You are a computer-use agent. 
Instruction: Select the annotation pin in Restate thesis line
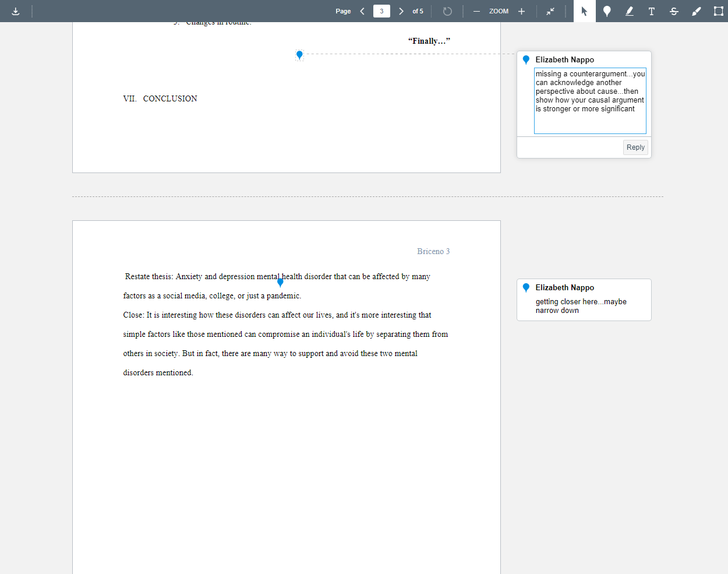point(280,283)
